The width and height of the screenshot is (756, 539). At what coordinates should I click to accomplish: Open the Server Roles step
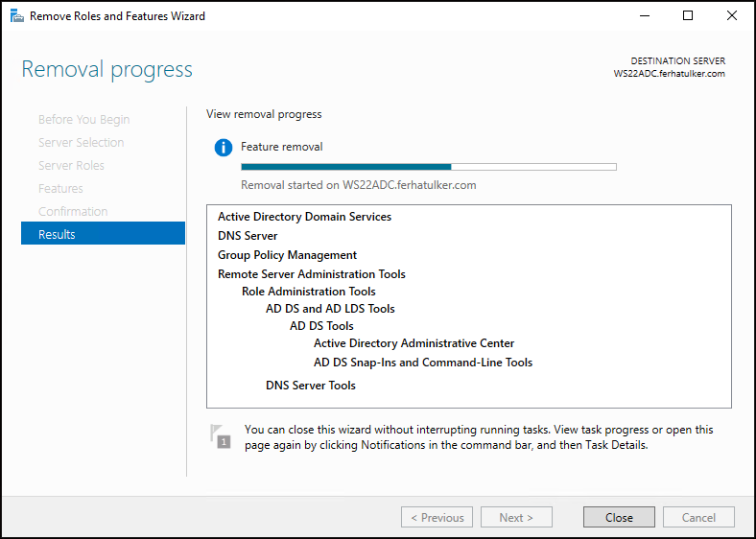coord(71,165)
